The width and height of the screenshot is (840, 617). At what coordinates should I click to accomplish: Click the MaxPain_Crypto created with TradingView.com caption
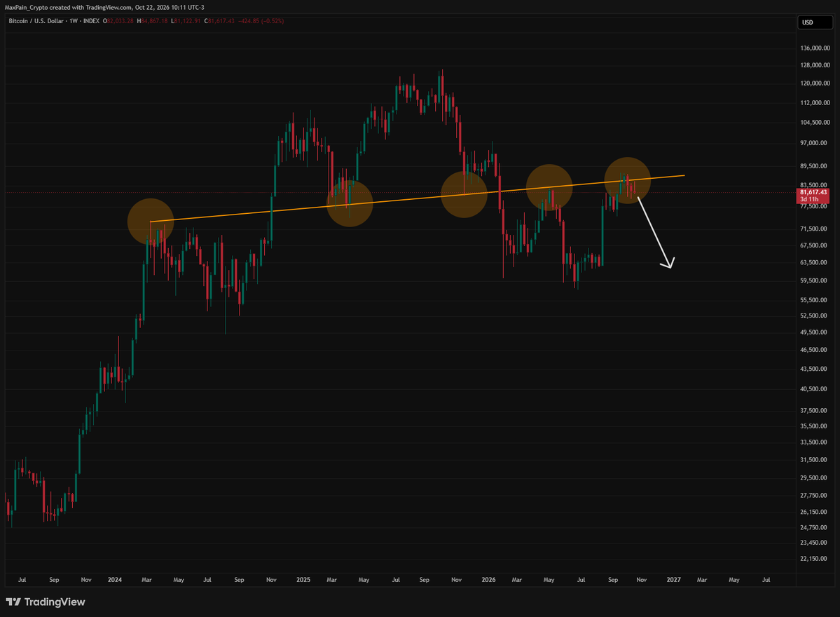(x=104, y=8)
